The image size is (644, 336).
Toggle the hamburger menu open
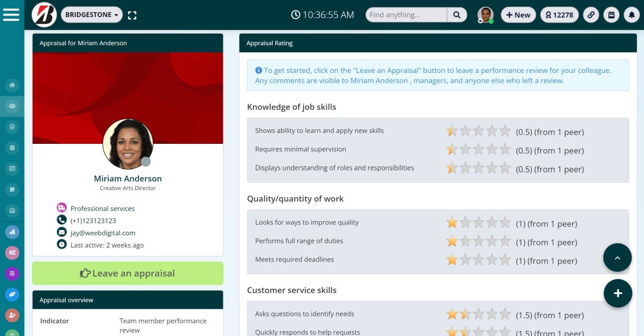[13, 14]
